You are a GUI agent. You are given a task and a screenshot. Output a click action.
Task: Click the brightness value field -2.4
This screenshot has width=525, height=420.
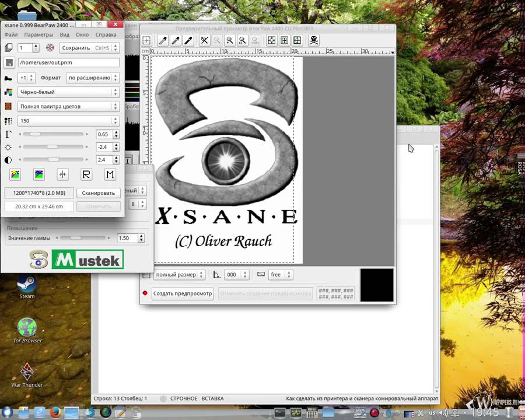(104, 147)
